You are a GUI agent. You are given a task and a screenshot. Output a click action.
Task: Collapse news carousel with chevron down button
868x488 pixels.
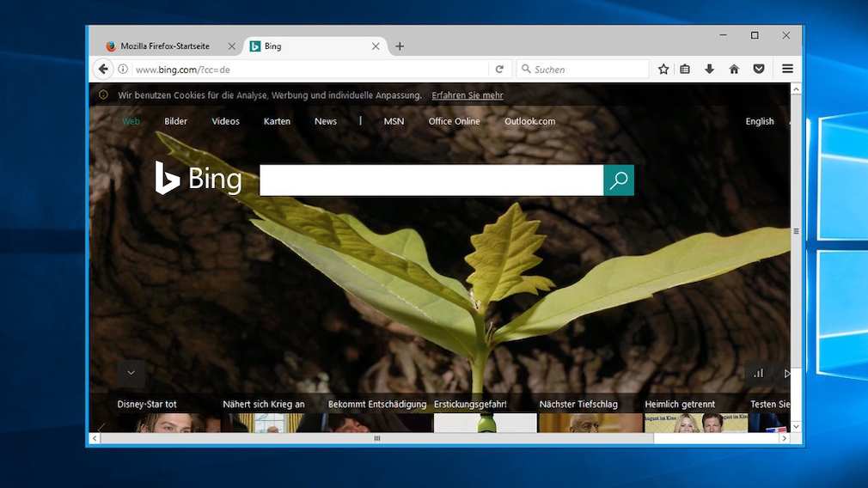(x=131, y=373)
